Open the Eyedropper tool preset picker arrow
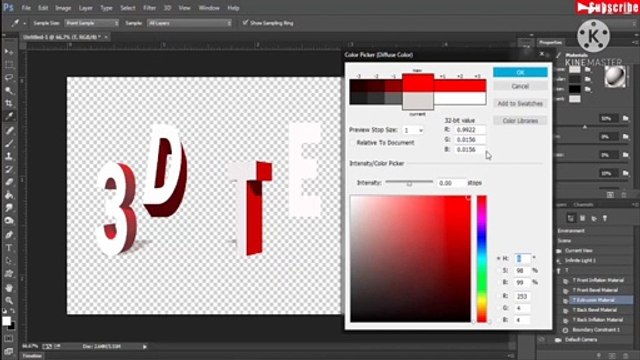 pyautogui.click(x=24, y=24)
